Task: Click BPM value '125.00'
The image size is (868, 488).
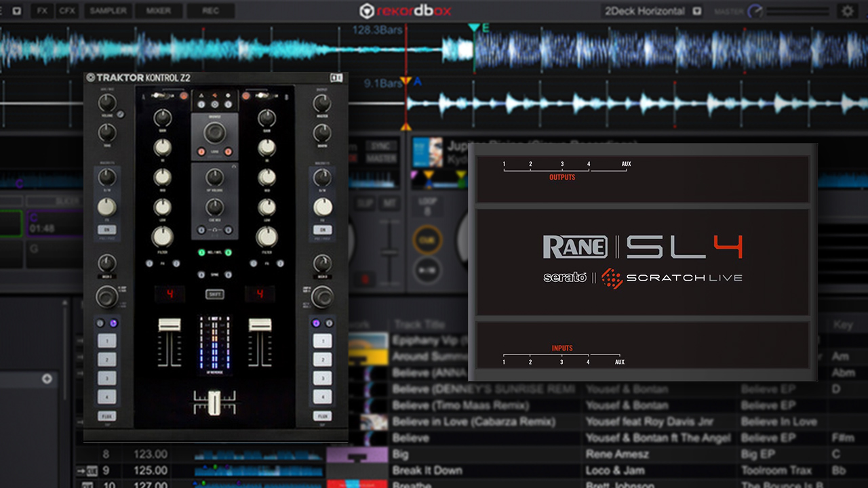Action: point(151,470)
